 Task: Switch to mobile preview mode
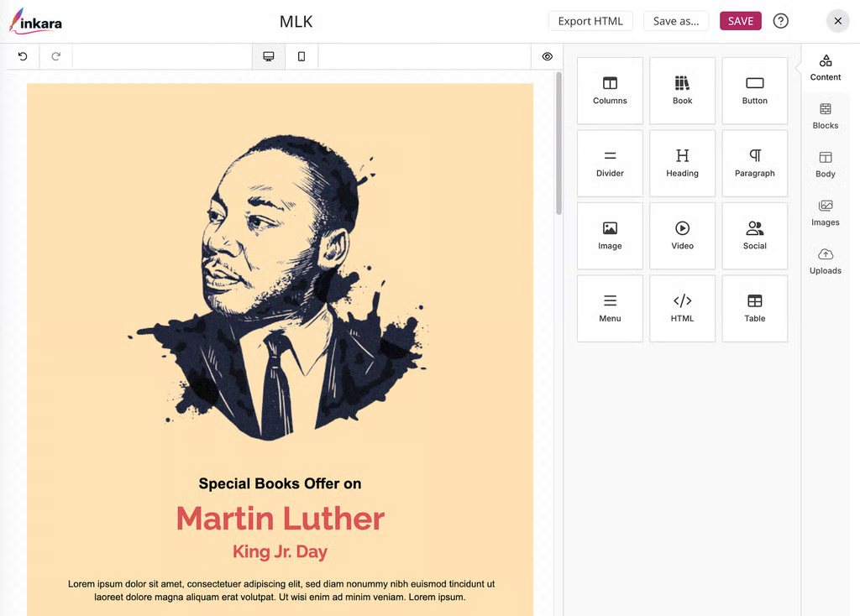(x=302, y=56)
